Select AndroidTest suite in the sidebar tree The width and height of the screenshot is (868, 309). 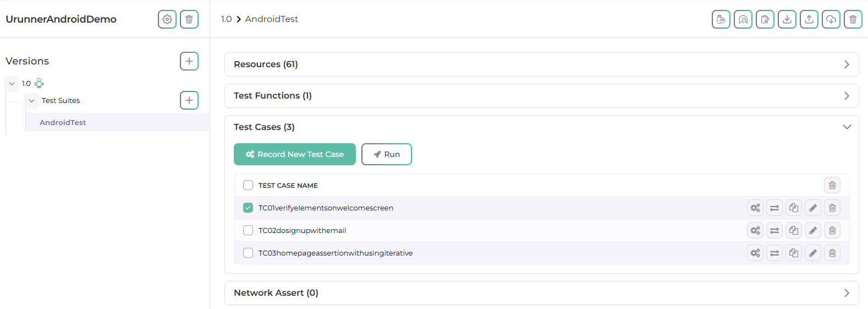point(63,122)
